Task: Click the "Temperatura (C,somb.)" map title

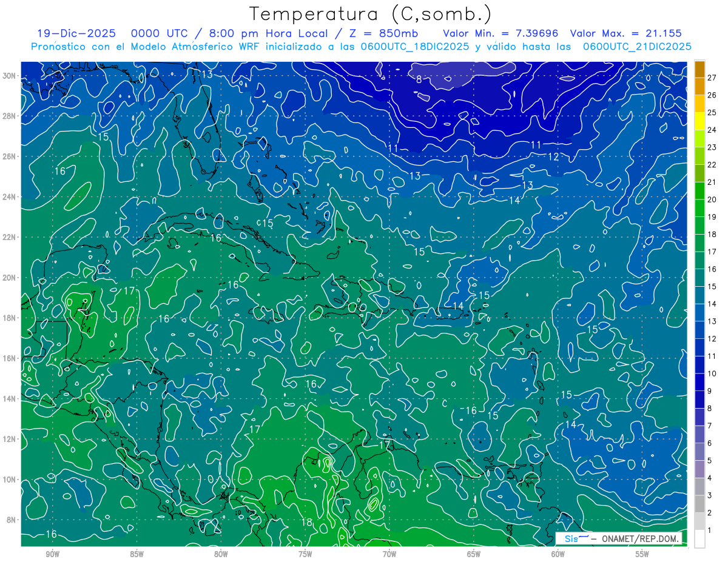Action: [370, 14]
